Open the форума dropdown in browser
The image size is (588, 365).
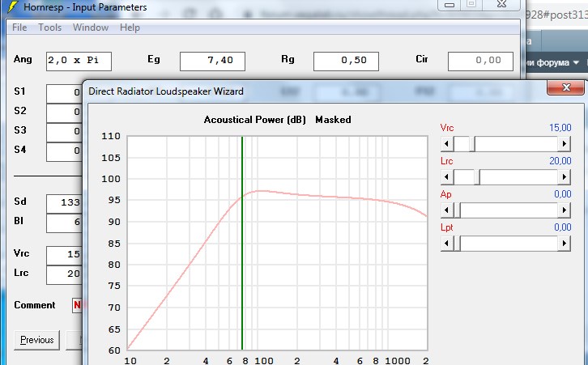click(554, 62)
